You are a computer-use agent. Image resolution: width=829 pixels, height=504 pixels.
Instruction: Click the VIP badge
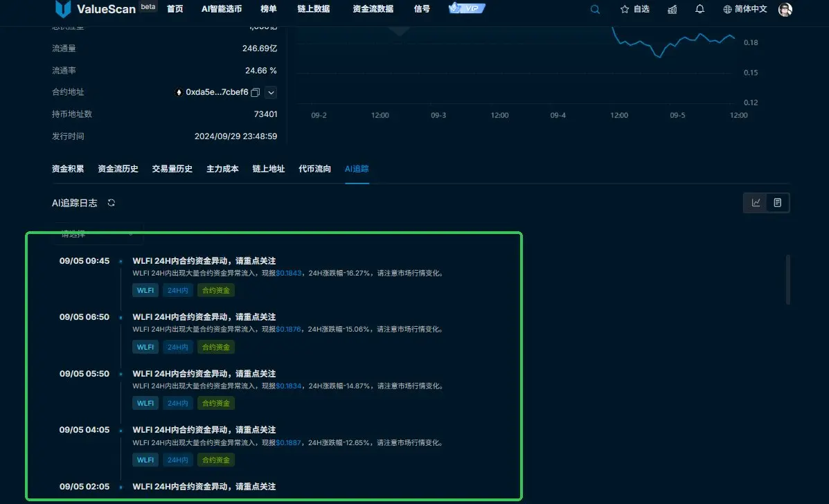point(467,8)
